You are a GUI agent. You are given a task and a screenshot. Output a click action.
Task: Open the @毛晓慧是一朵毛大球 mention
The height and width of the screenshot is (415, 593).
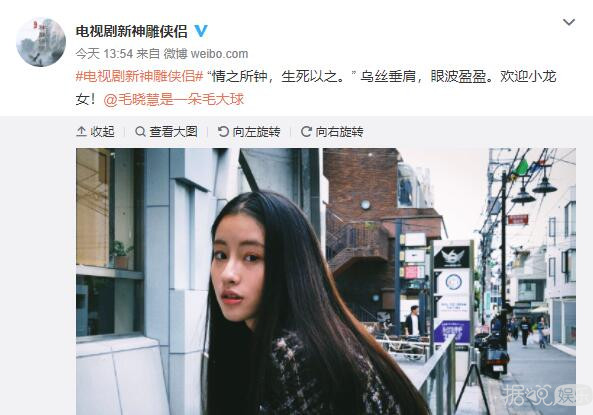(x=174, y=99)
